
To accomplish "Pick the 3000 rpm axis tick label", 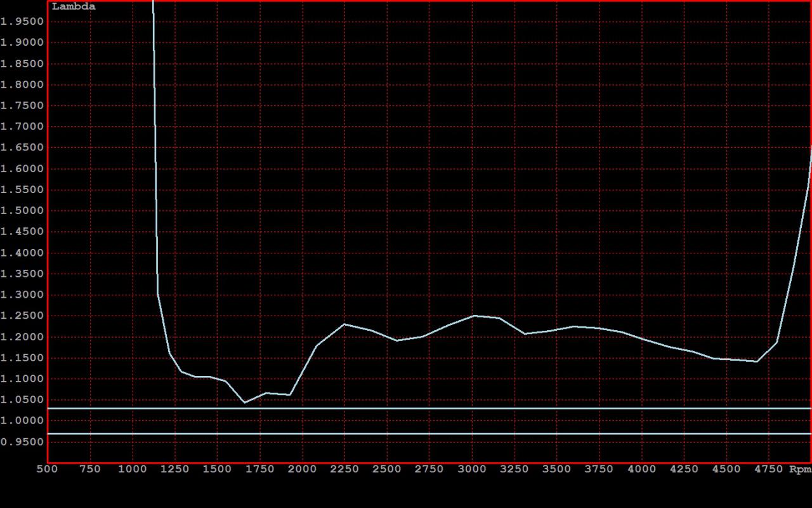I will [472, 469].
